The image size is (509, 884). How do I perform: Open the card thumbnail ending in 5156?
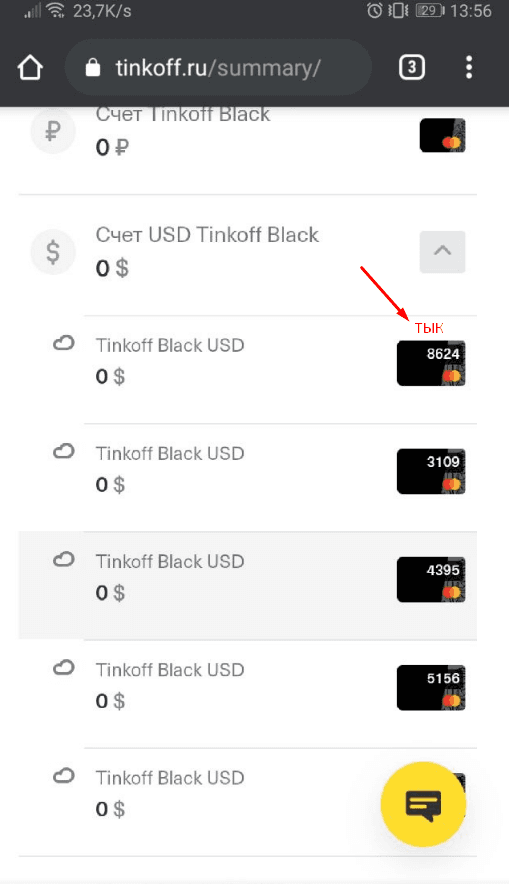(431, 688)
